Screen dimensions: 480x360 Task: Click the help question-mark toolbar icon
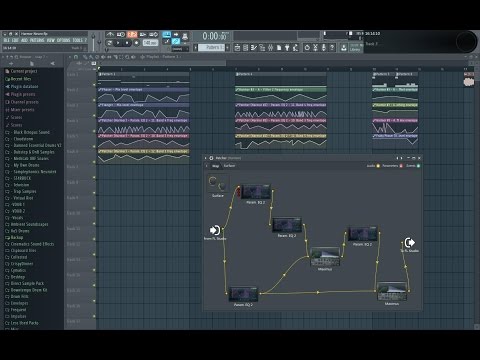pos(332,48)
